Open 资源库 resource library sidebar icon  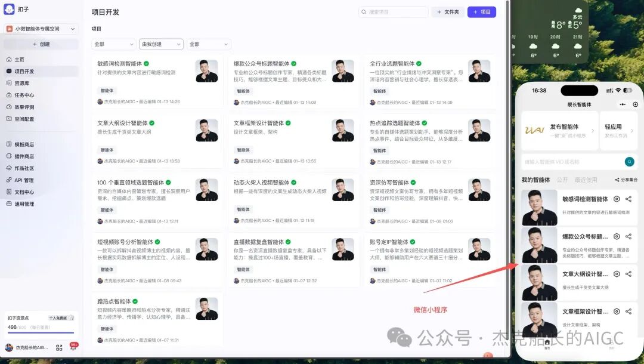pos(9,83)
